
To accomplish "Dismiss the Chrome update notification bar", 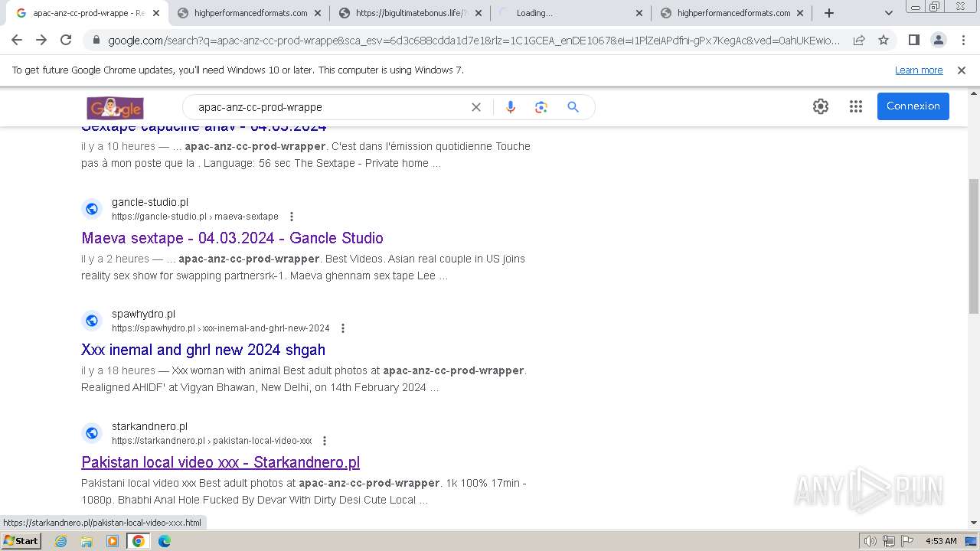I will click(962, 70).
